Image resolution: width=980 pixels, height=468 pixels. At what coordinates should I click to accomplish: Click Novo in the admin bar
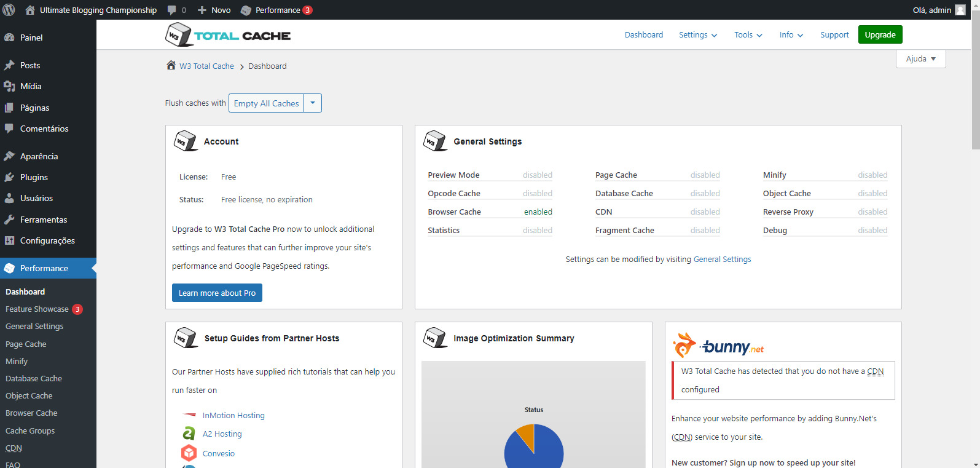pyautogui.click(x=221, y=10)
